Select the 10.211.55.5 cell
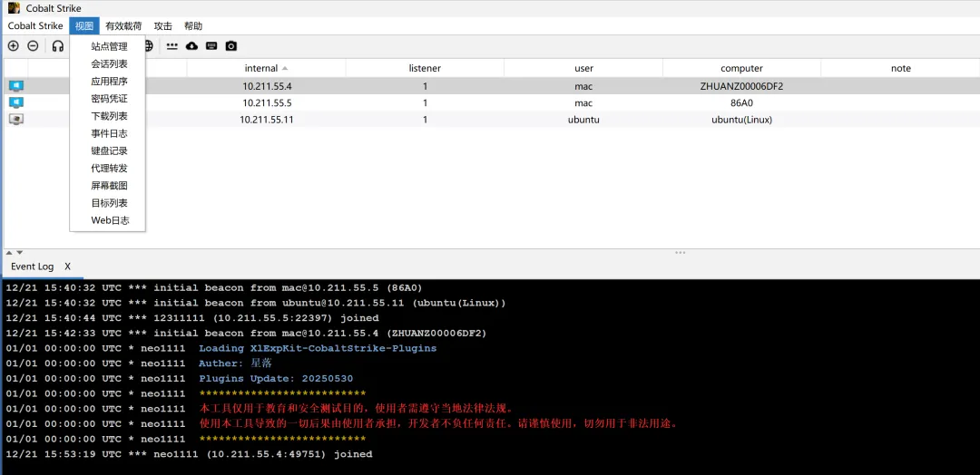The image size is (980, 475). [x=267, y=103]
